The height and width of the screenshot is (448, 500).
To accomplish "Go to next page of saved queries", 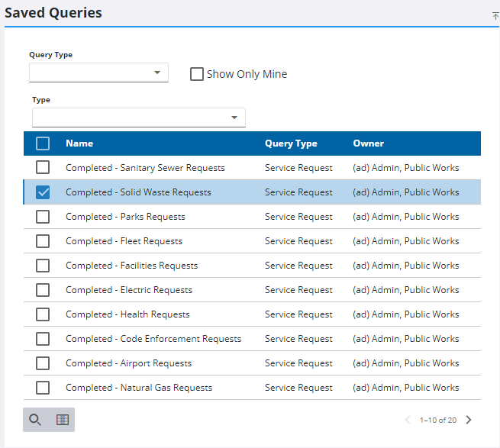I will click(x=469, y=420).
